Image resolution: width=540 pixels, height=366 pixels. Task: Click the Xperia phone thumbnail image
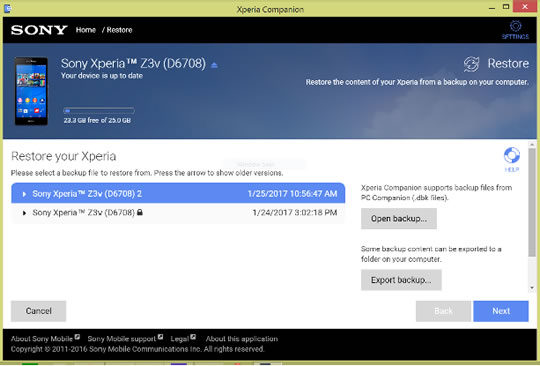(x=31, y=91)
